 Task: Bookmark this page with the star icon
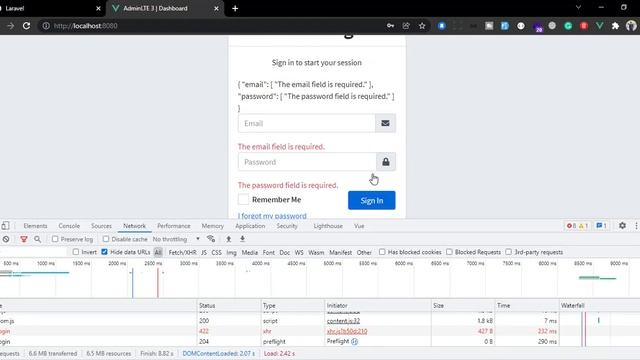pos(422,26)
